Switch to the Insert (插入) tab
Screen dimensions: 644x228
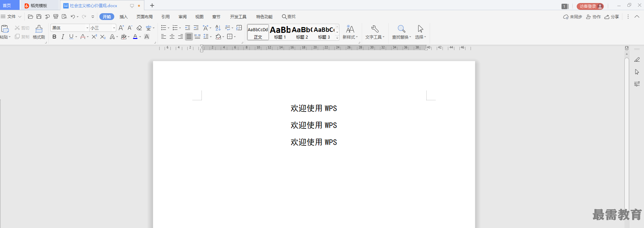[x=123, y=17]
